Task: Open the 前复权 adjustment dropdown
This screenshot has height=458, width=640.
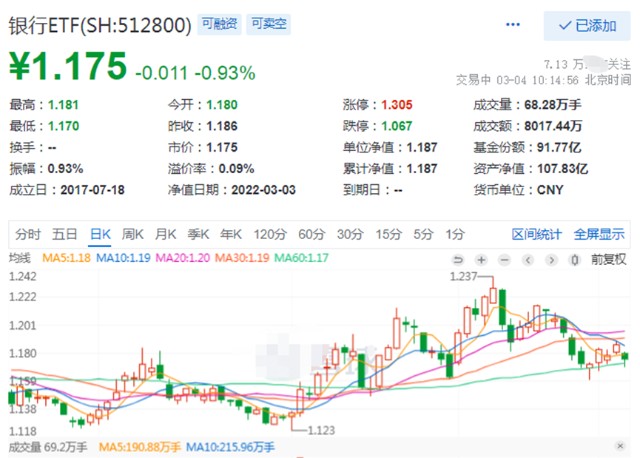Action: point(607,259)
